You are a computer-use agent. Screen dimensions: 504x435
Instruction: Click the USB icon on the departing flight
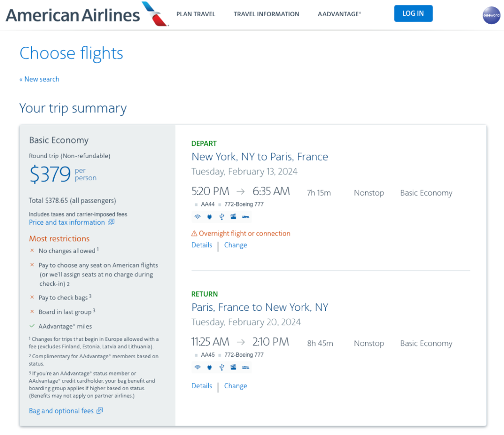(x=221, y=216)
